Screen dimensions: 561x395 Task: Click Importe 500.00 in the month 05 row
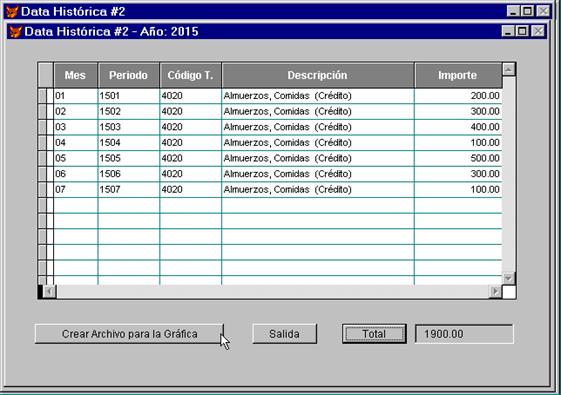458,158
